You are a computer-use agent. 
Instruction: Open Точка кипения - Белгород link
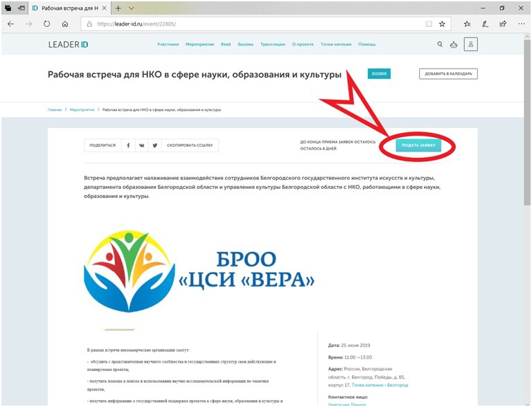tap(380, 385)
